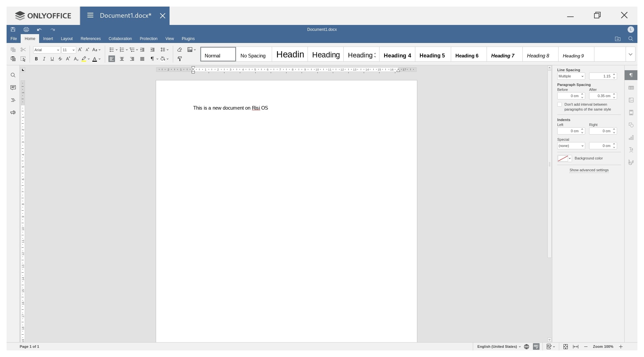Decrease font size with the A-down icon
Image resolution: width=644 pixels, height=357 pixels.
click(87, 50)
